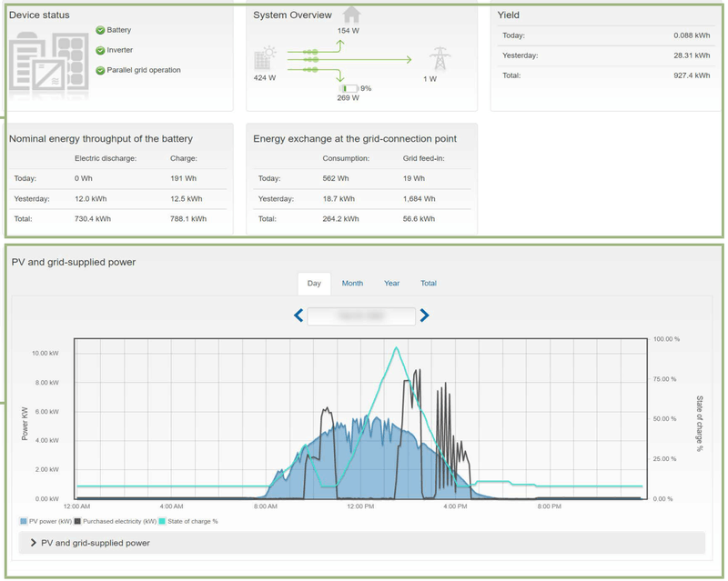Image resolution: width=728 pixels, height=581 pixels.
Task: Click the 9% battery charge value
Action: [366, 88]
